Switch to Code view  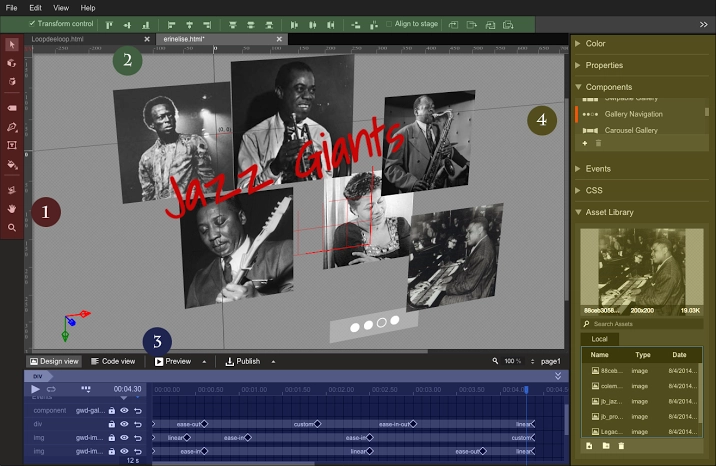[113, 361]
